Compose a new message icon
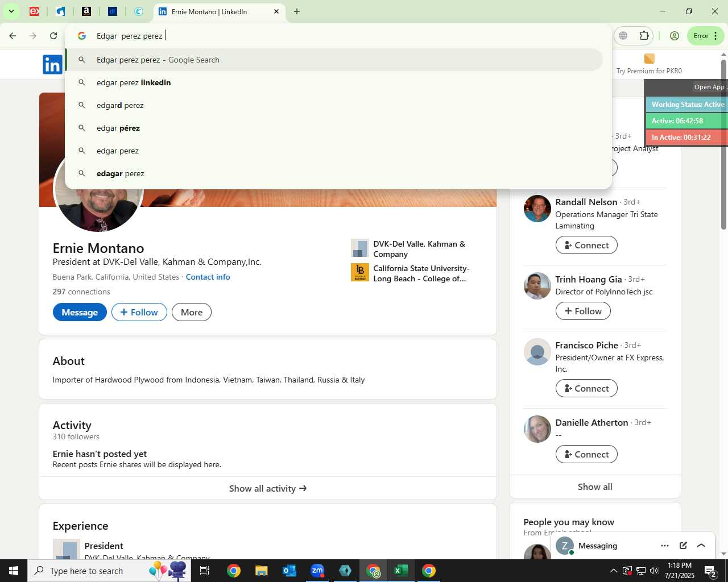728x582 pixels. [x=683, y=546]
